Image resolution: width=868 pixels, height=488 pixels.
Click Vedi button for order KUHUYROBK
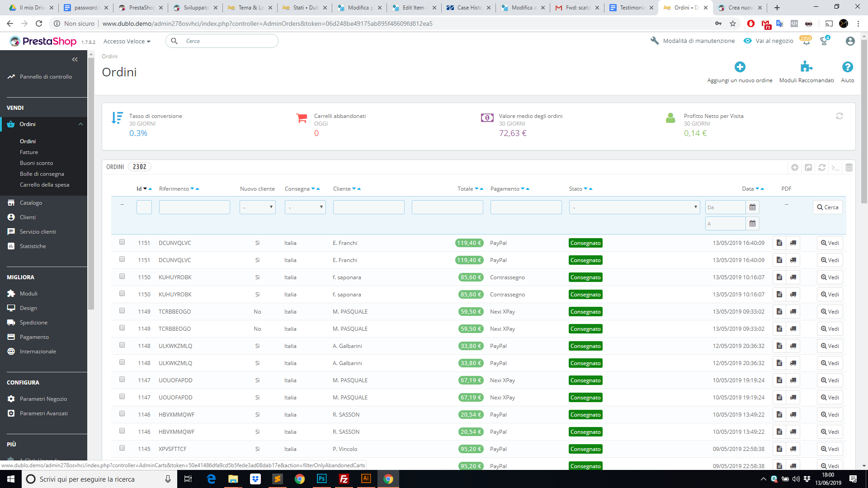830,277
